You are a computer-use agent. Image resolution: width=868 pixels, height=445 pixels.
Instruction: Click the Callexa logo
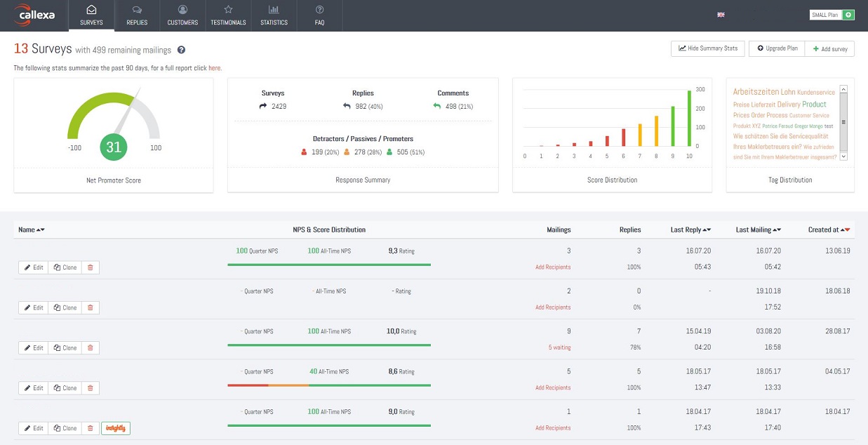click(34, 15)
